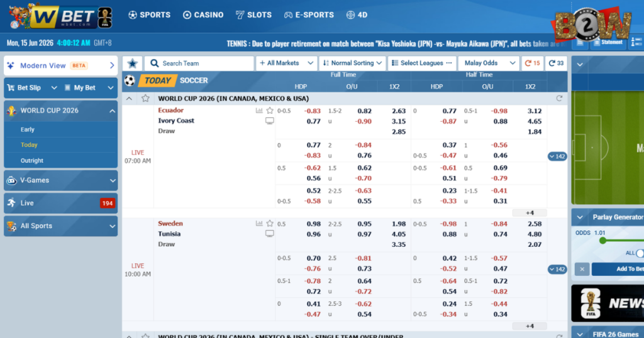Adjust the Parlay Generator odds slider handle

602,241
